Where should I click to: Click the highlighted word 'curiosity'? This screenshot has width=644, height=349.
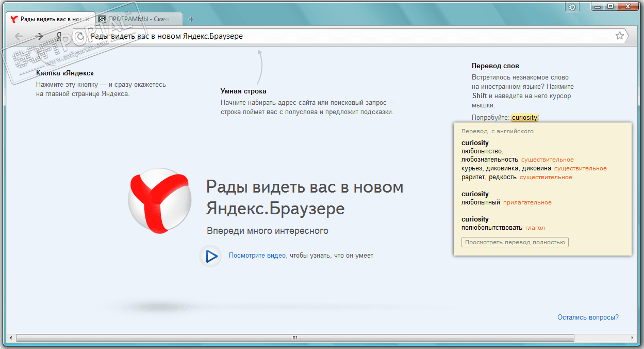click(x=525, y=118)
